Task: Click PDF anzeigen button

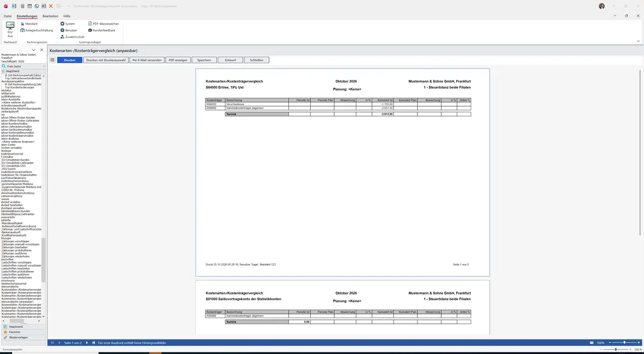Action: click(178, 60)
